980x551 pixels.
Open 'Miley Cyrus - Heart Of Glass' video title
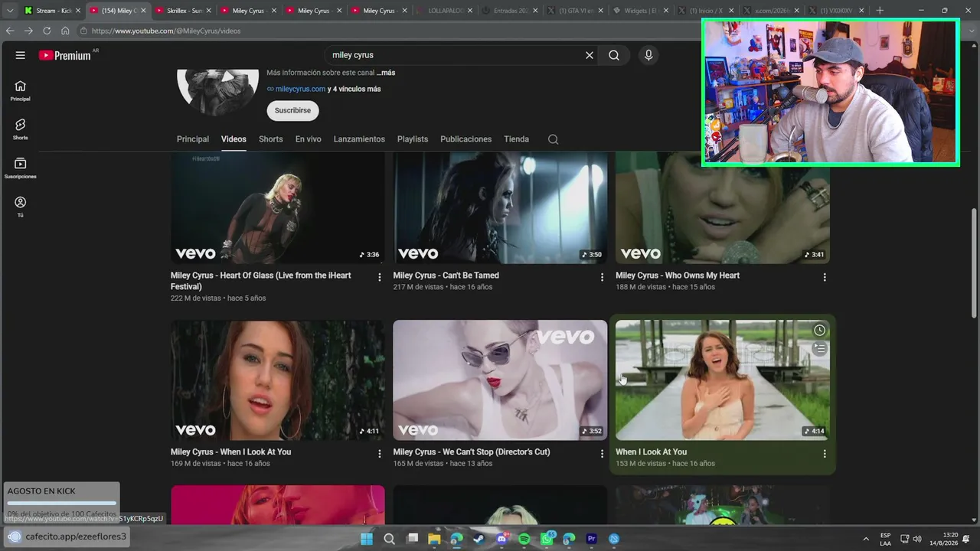pos(261,281)
